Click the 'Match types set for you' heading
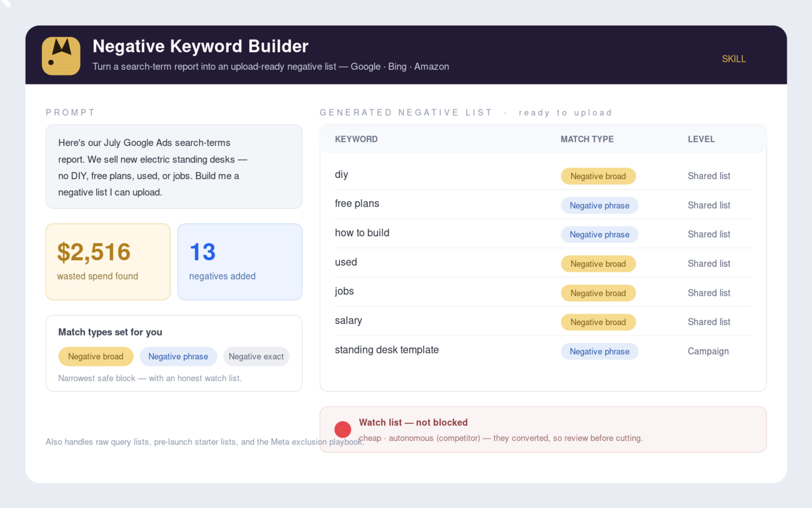The image size is (812, 508). [110, 332]
